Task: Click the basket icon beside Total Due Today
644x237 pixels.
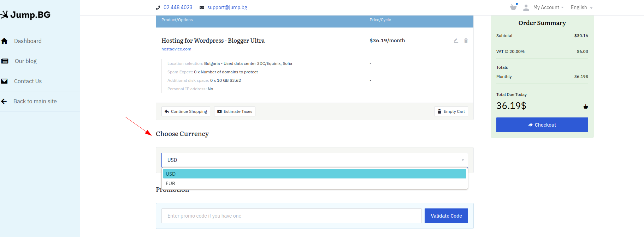Action: click(x=586, y=106)
